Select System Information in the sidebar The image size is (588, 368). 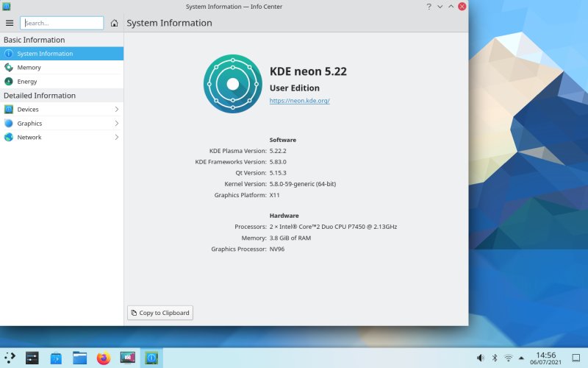pyautogui.click(x=62, y=54)
